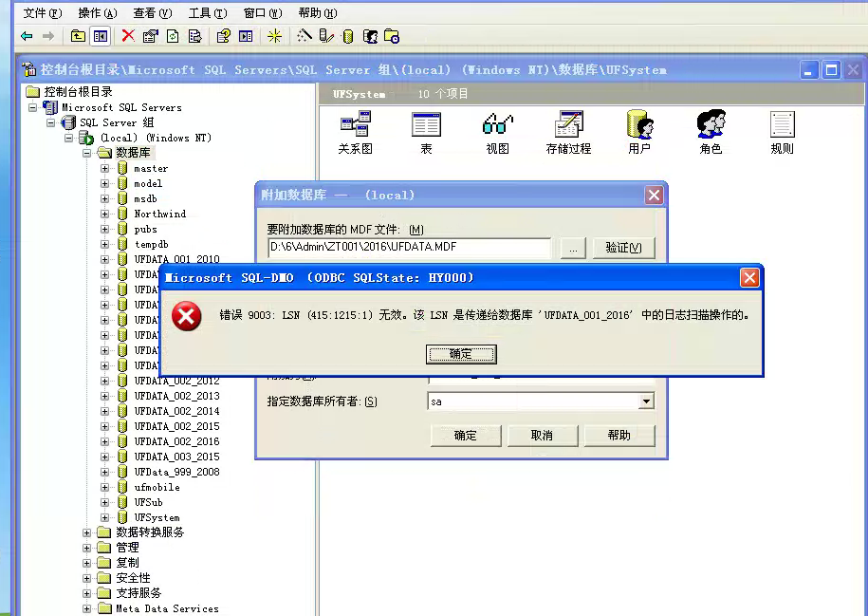Open the 查看(V) menu
This screenshot has width=868, height=616.
[153, 13]
